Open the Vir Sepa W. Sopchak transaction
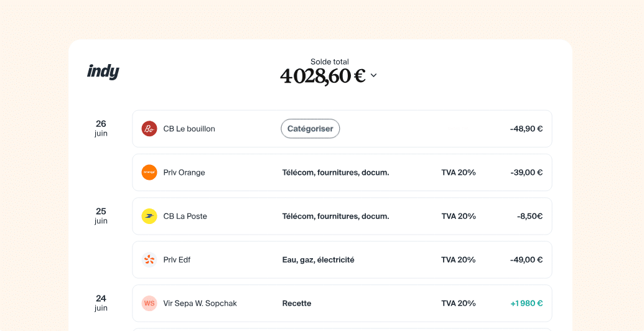 click(200, 304)
